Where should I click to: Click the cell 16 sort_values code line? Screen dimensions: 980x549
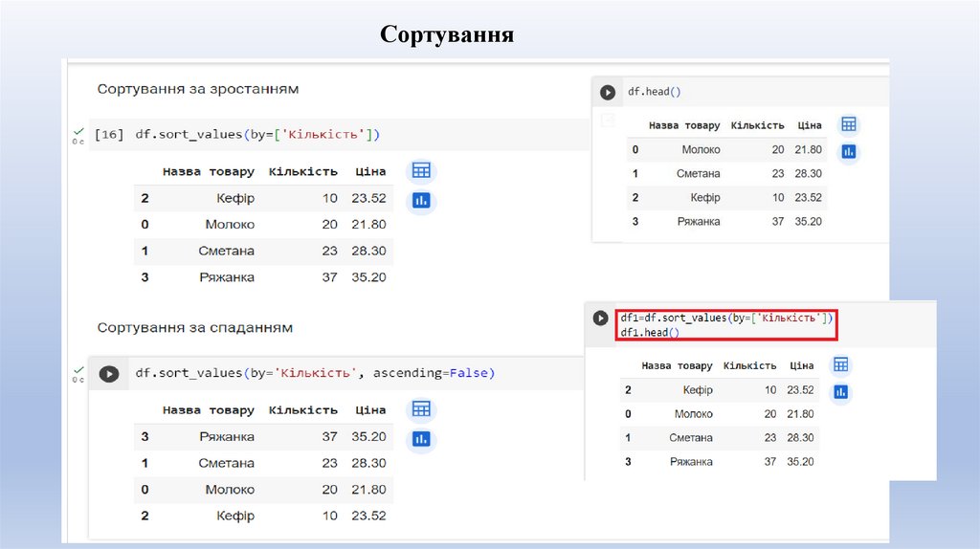click(257, 135)
